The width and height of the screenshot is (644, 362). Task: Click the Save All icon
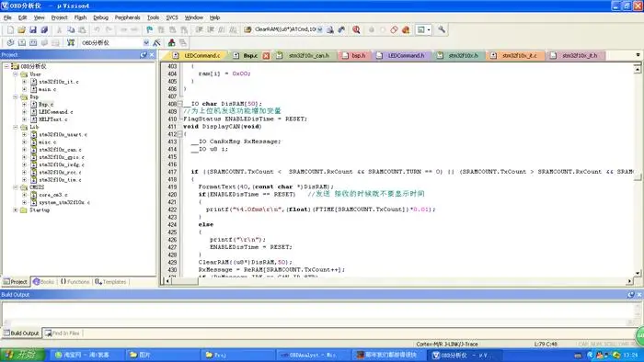(x=44, y=30)
